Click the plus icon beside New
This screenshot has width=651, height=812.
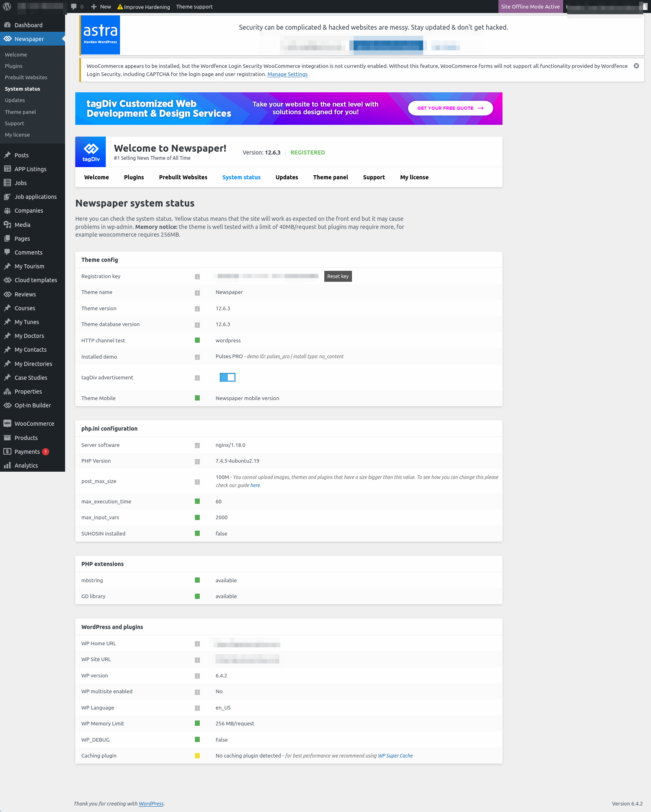click(x=94, y=7)
